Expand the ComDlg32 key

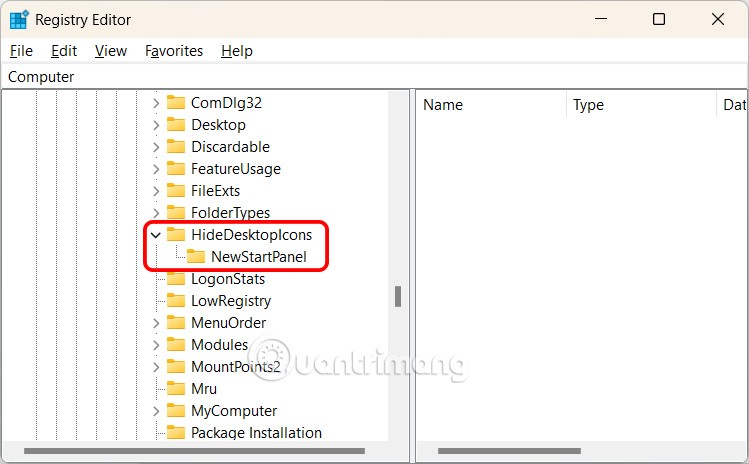coord(156,103)
